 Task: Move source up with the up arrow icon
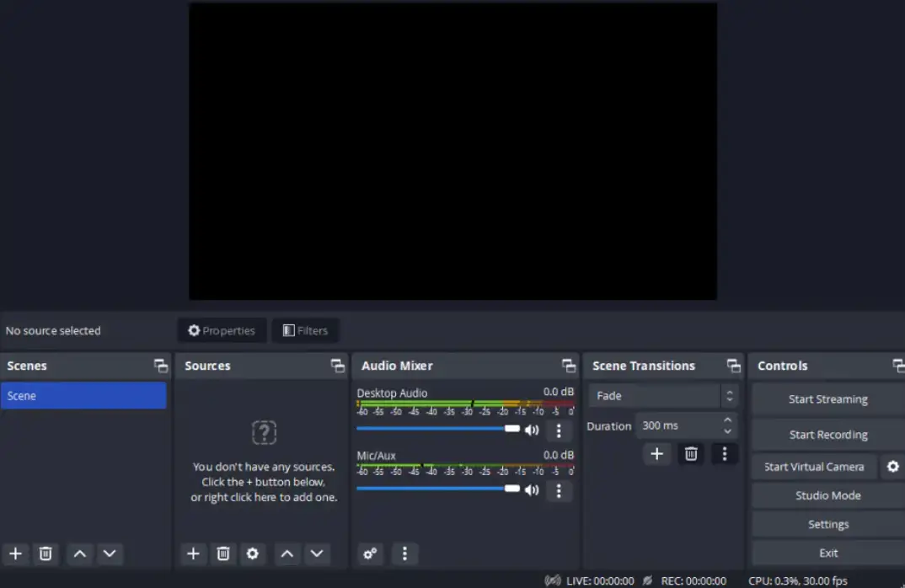[286, 553]
